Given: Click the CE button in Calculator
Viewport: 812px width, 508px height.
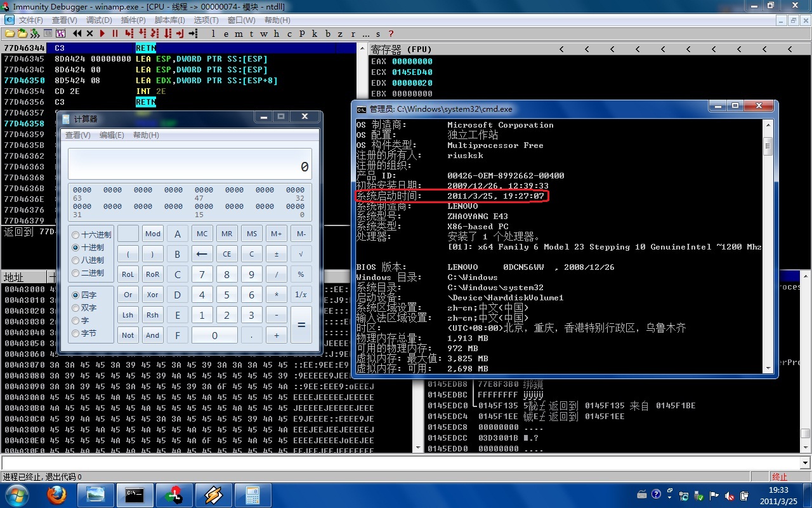Looking at the screenshot, I should pos(227,254).
